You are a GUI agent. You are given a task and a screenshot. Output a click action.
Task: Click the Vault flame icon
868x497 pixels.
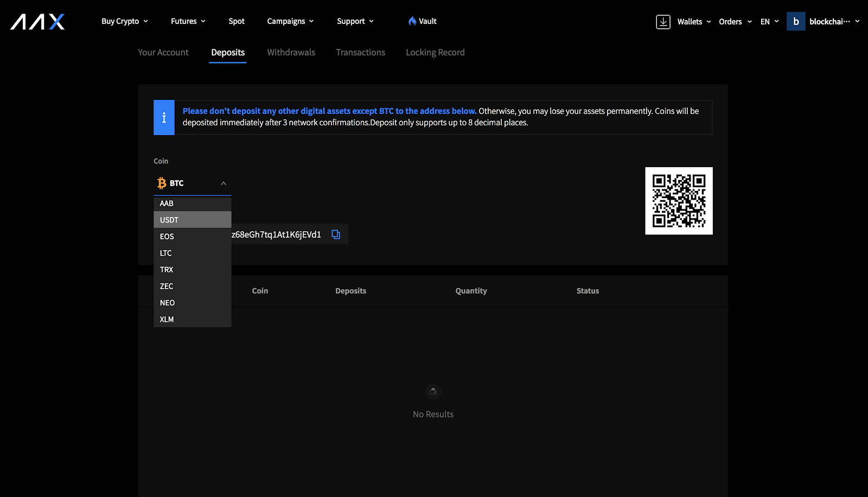412,21
